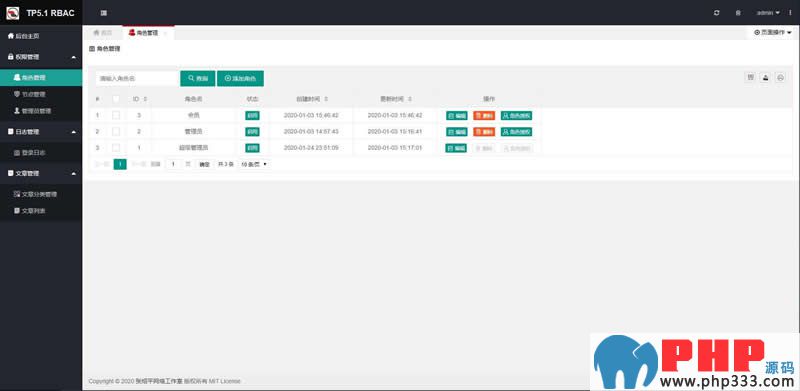Click the add role button
The image size is (800, 391).
tap(240, 79)
